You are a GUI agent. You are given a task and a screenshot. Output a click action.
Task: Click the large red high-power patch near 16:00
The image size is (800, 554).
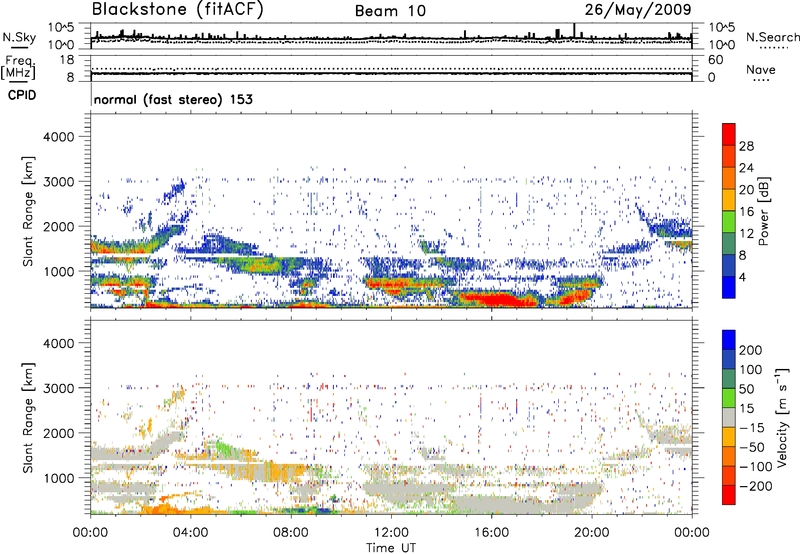pyautogui.click(x=495, y=299)
